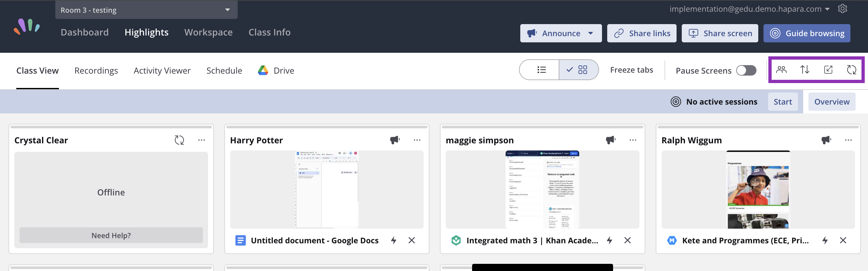Click the refresh icon on Crystal Clear's card
The image size is (868, 271).
179,140
